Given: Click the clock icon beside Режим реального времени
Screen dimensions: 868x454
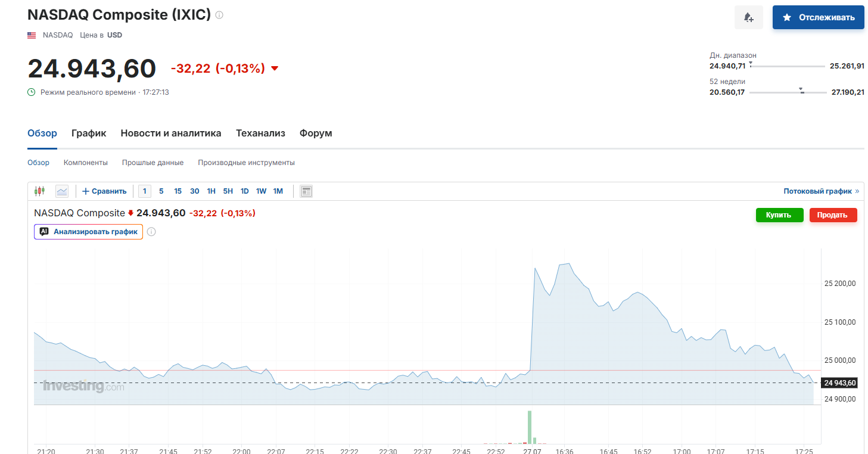Looking at the screenshot, I should (32, 92).
